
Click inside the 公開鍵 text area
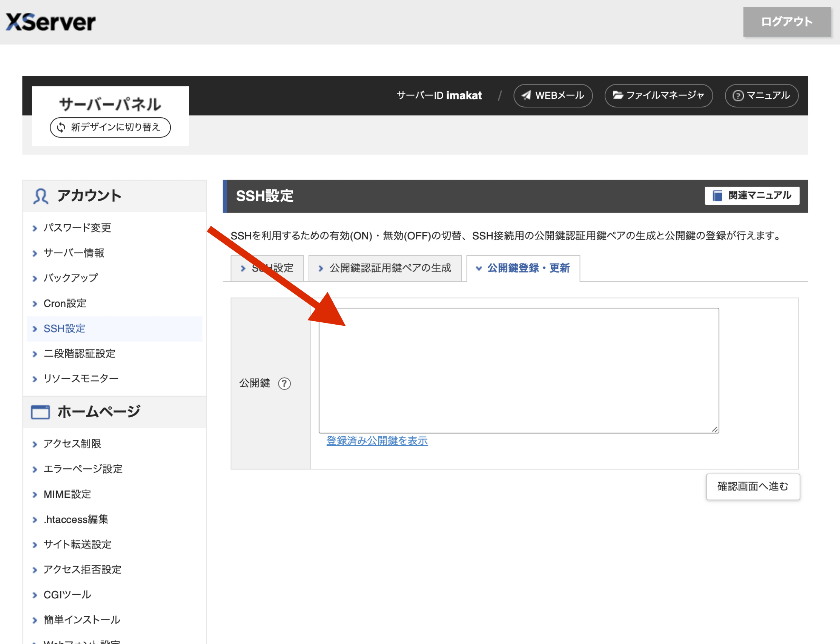518,370
